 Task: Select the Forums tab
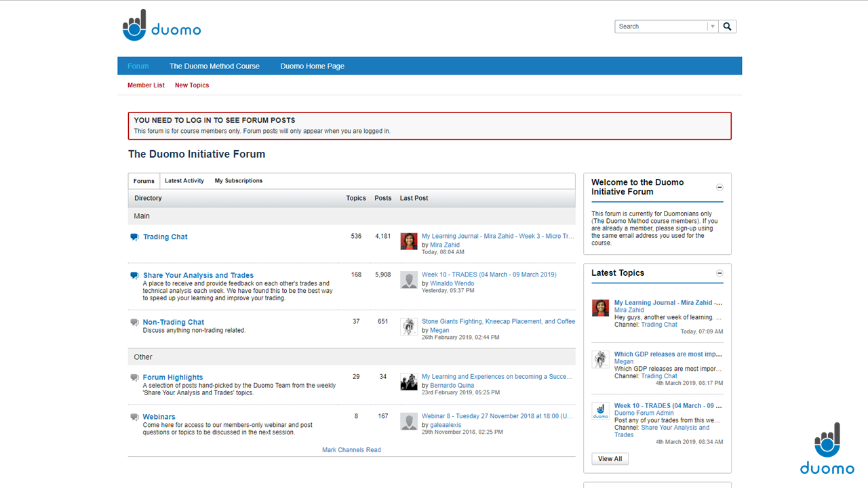point(144,181)
